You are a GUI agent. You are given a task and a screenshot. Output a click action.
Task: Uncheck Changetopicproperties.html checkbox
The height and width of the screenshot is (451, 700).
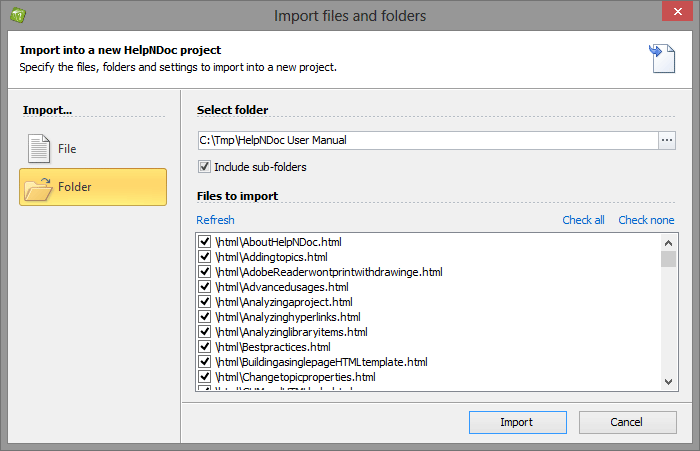coord(204,377)
